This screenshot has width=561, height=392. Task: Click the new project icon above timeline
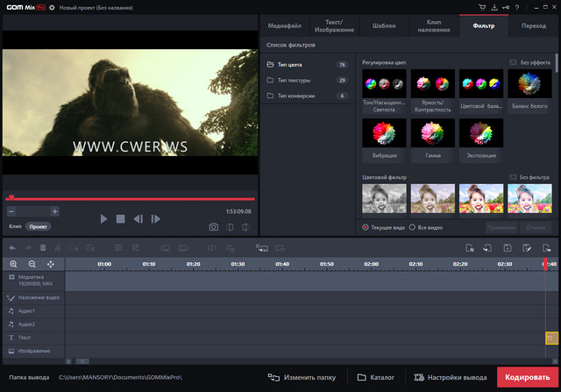click(470, 248)
